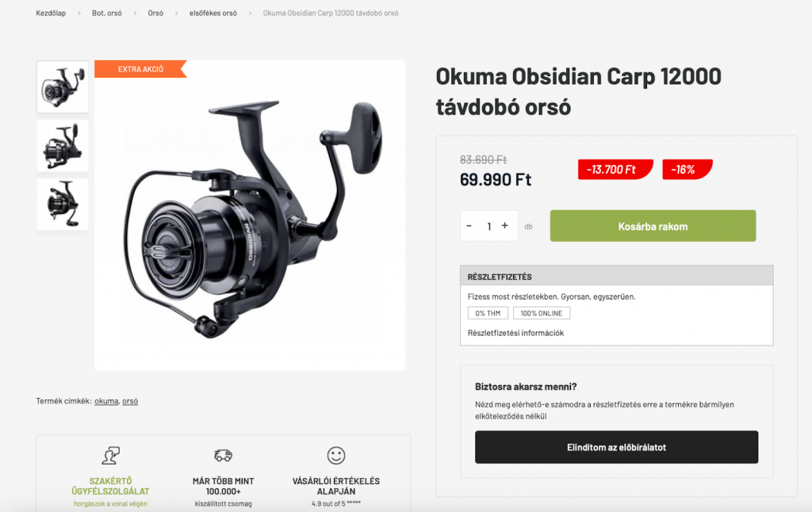
Task: Decrease quantity with the minus button
Action: click(x=469, y=226)
